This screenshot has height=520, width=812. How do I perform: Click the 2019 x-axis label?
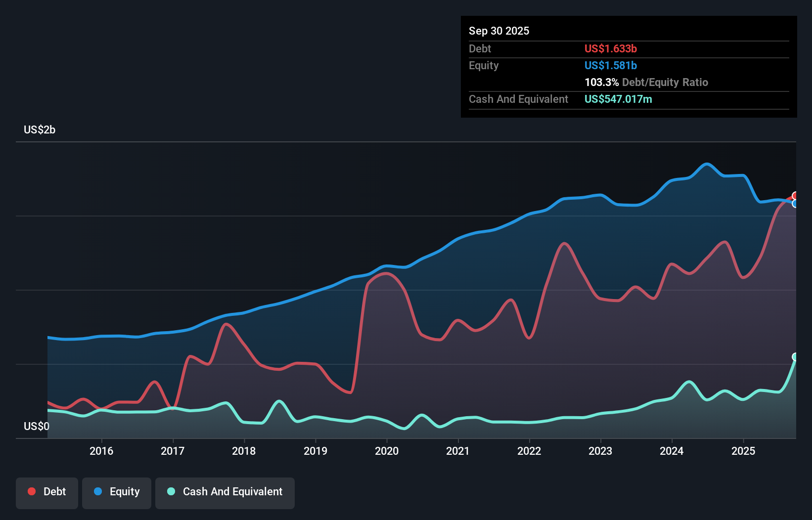click(x=316, y=451)
